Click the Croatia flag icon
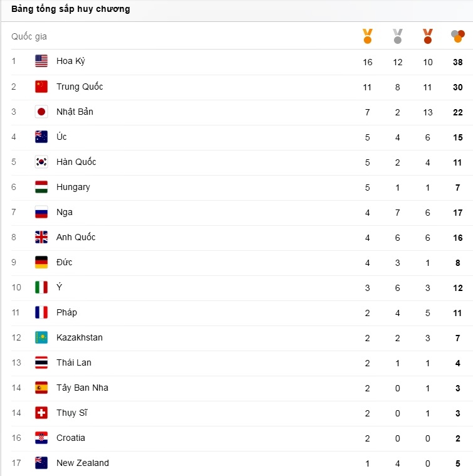473x476 pixels. point(41,438)
